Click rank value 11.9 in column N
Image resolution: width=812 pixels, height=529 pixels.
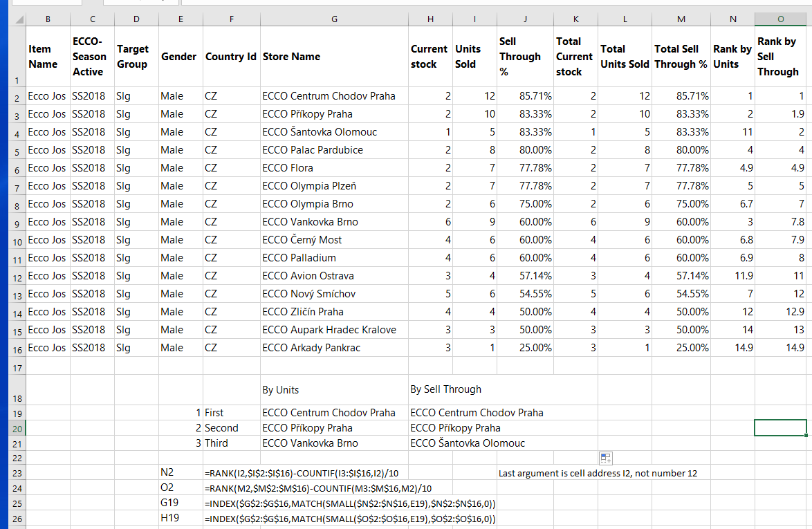732,276
